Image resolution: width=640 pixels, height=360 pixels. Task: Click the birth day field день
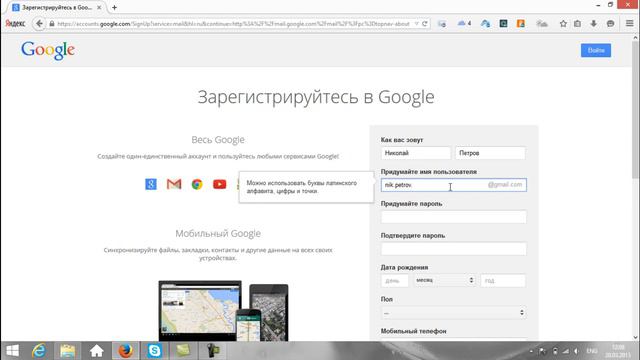point(394,280)
